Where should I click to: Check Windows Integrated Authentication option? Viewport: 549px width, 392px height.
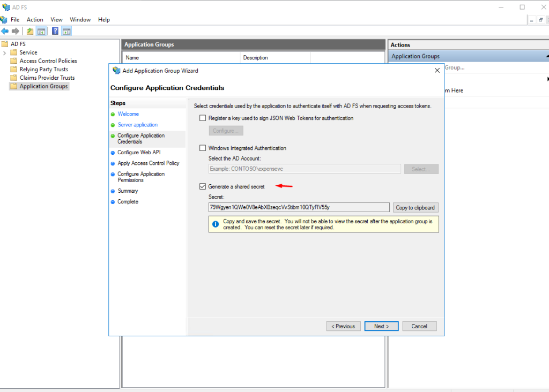[203, 148]
